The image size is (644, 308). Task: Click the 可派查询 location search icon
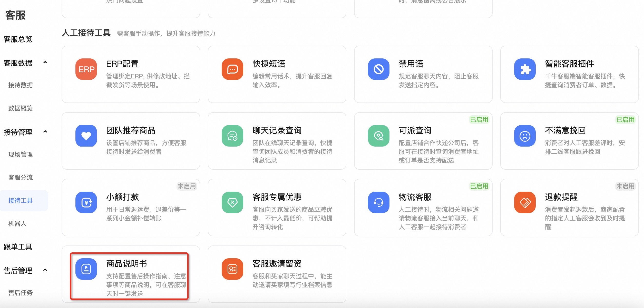click(x=379, y=136)
